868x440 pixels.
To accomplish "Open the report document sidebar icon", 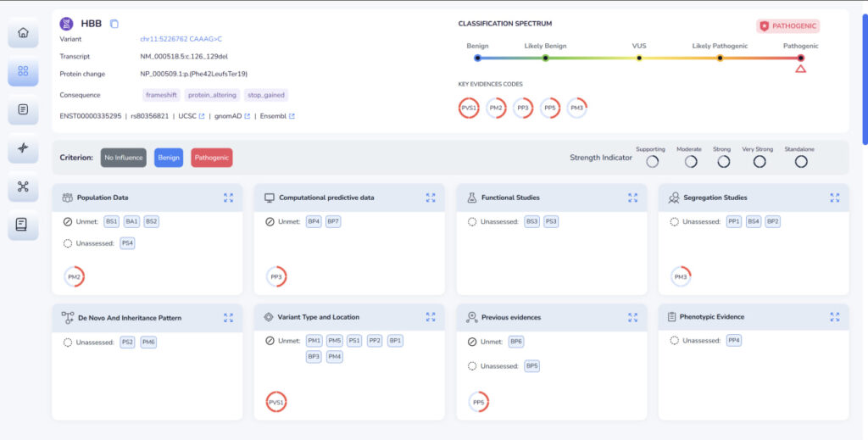I will coord(23,109).
